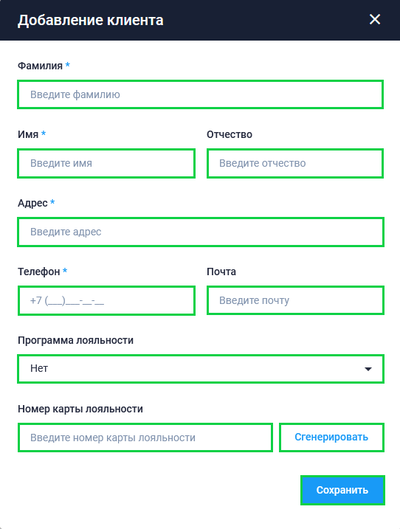Click the Введите номер карты лояльности field
This screenshot has width=400, height=529.
click(145, 438)
